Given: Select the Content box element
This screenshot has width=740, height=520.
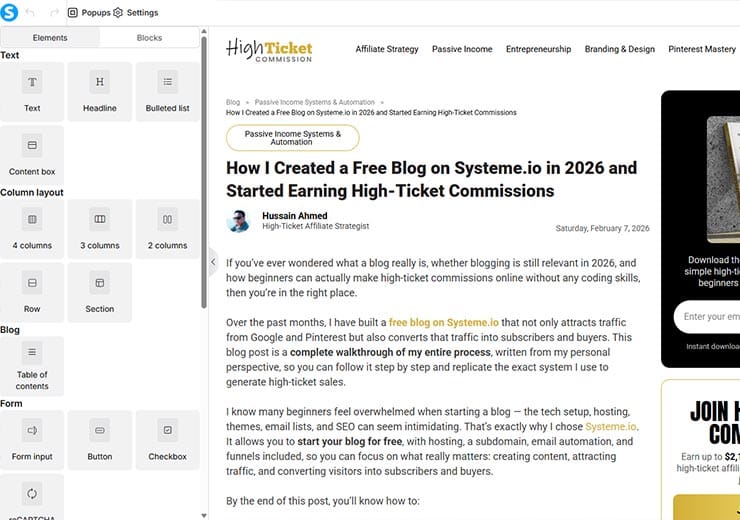Looking at the screenshot, I should pyautogui.click(x=32, y=156).
